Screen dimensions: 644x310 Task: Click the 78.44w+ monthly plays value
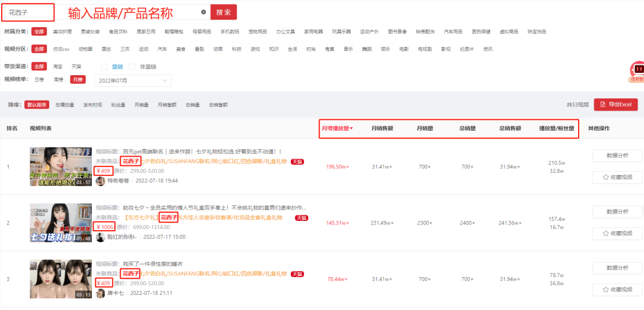[338, 279]
